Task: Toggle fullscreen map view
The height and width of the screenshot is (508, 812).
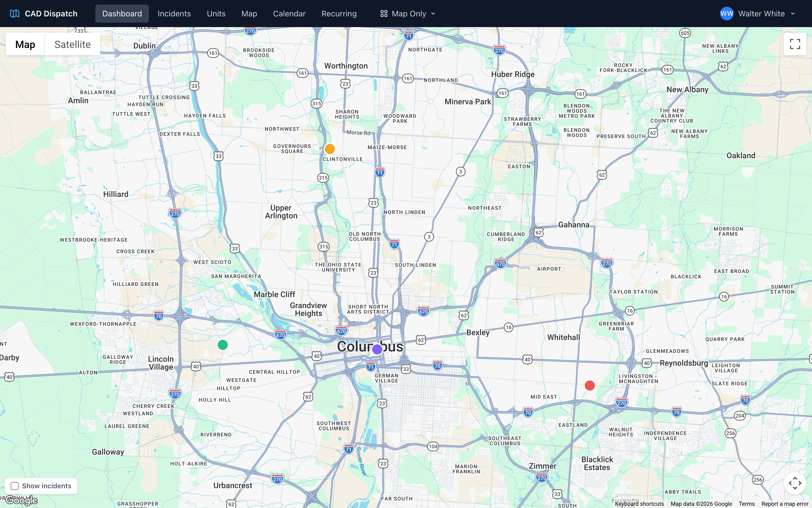Action: (795, 44)
